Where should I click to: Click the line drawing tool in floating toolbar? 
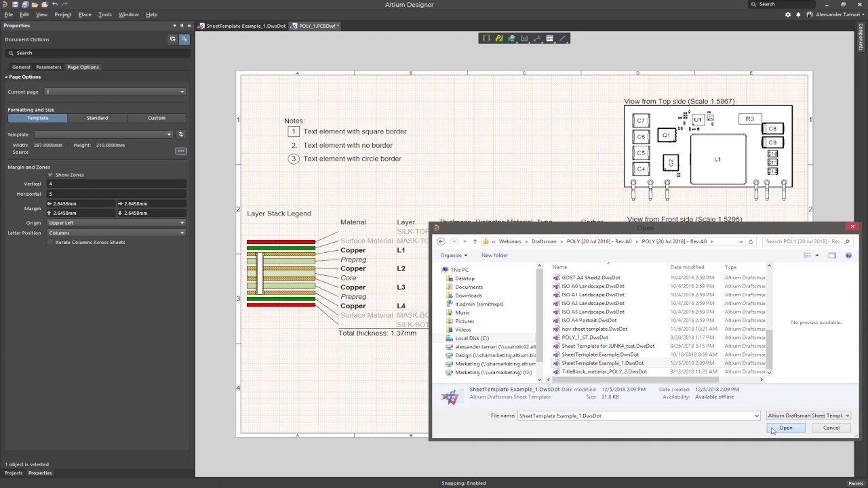(x=562, y=39)
